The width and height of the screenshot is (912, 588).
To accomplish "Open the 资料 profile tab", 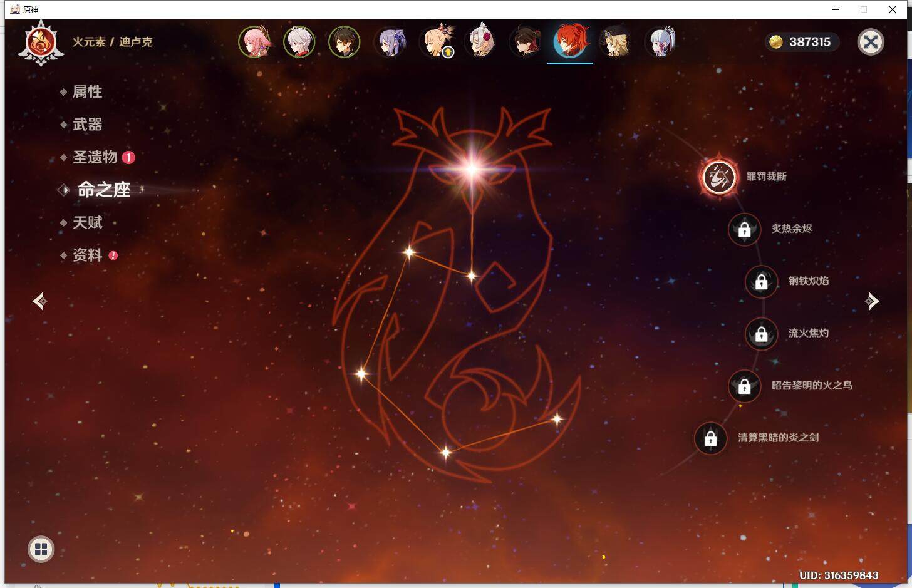I will tap(87, 255).
